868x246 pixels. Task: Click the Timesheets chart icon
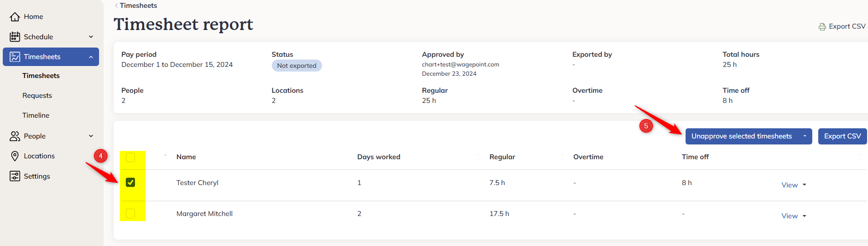pos(15,57)
